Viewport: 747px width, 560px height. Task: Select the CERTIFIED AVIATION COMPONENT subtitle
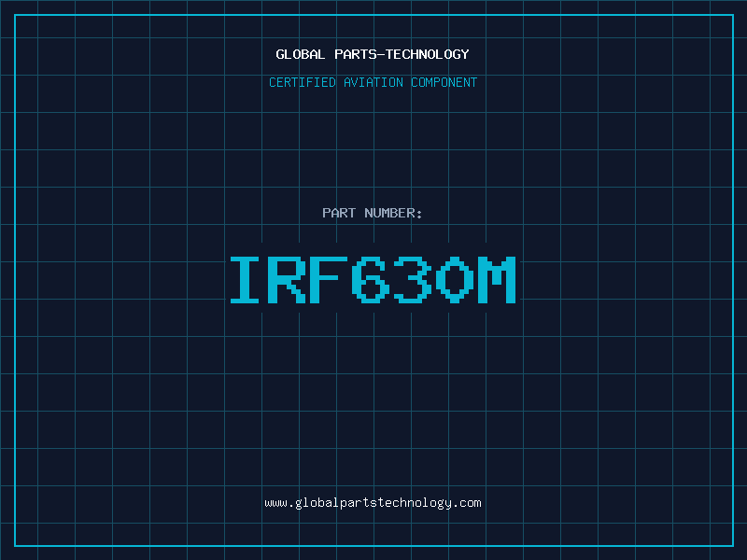(x=373, y=82)
